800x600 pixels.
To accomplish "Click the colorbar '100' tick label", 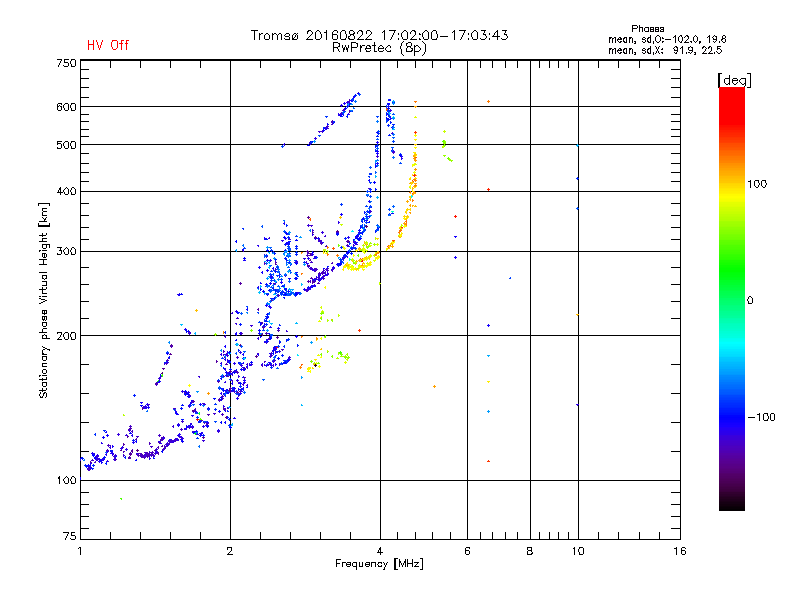I will pos(757,184).
